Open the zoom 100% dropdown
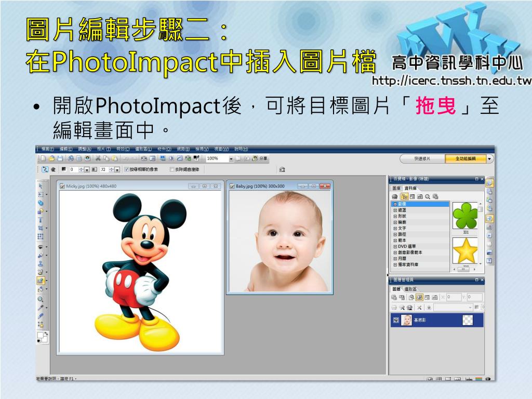Viewport: 532px width, 399px height. pos(231,158)
